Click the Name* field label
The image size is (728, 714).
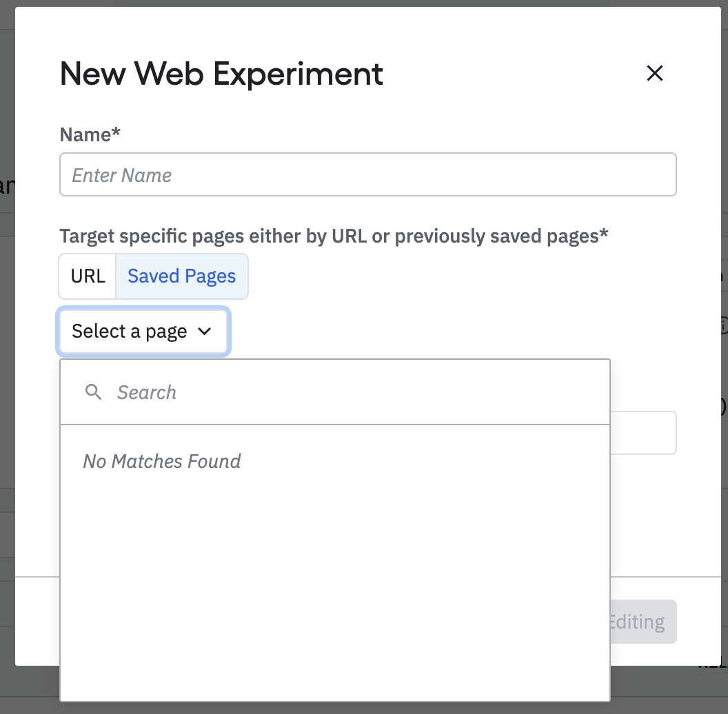pyautogui.click(x=90, y=134)
